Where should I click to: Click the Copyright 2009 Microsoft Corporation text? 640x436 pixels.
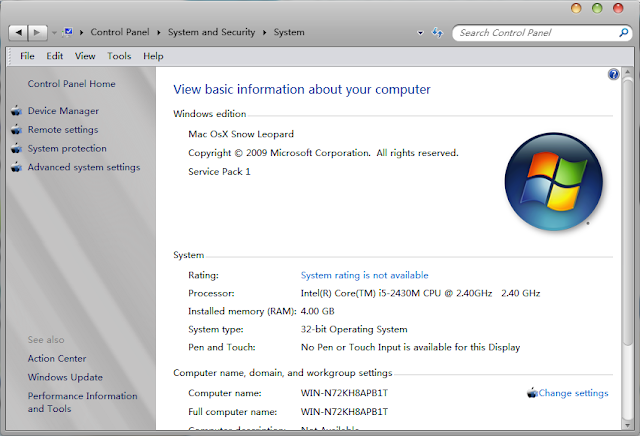point(323,153)
